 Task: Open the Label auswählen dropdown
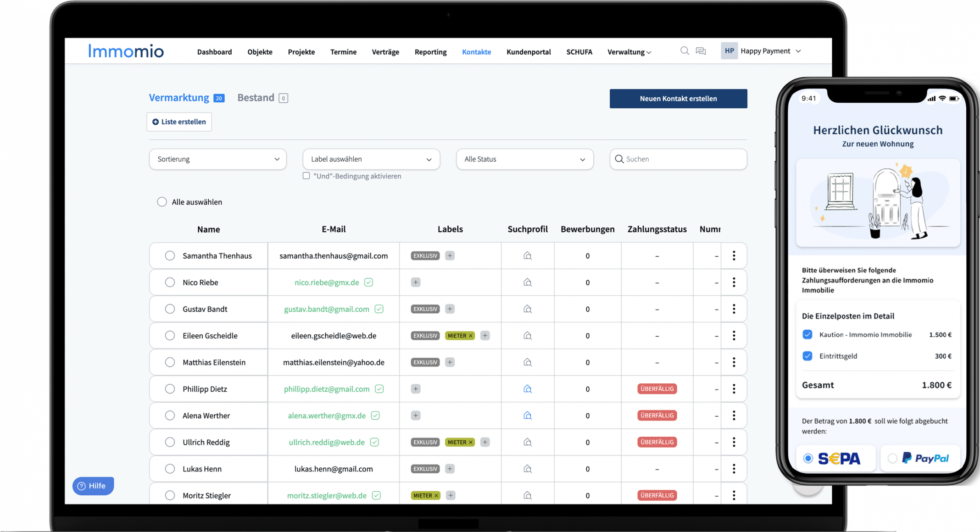[371, 159]
